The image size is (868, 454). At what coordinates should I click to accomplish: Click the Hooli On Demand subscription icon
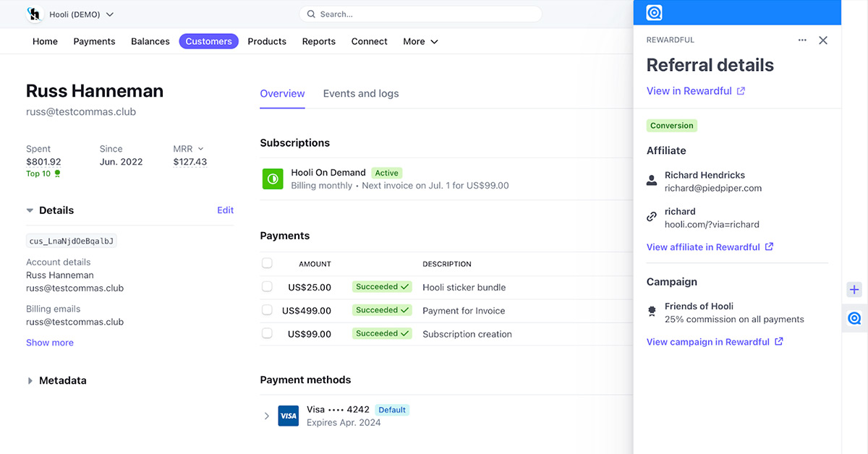pos(273,179)
